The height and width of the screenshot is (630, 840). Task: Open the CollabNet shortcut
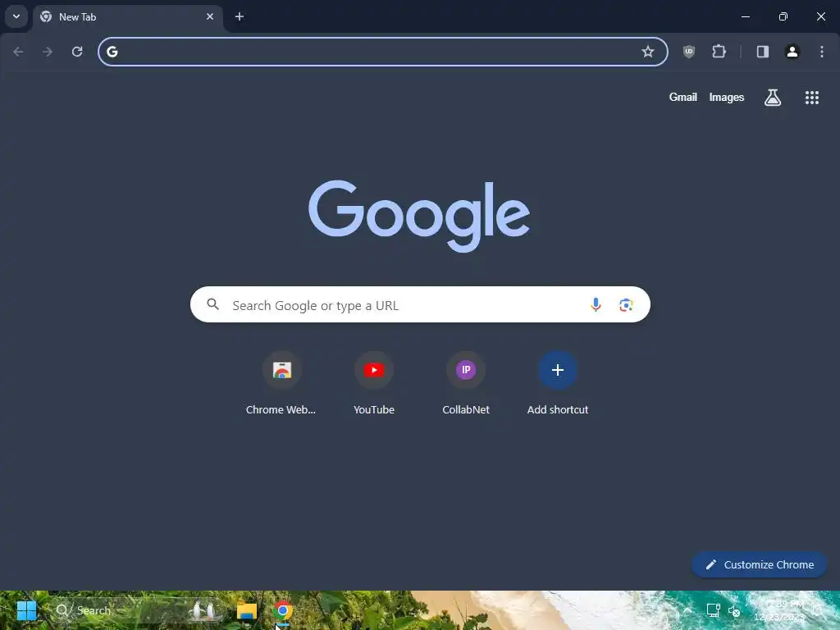pos(466,383)
